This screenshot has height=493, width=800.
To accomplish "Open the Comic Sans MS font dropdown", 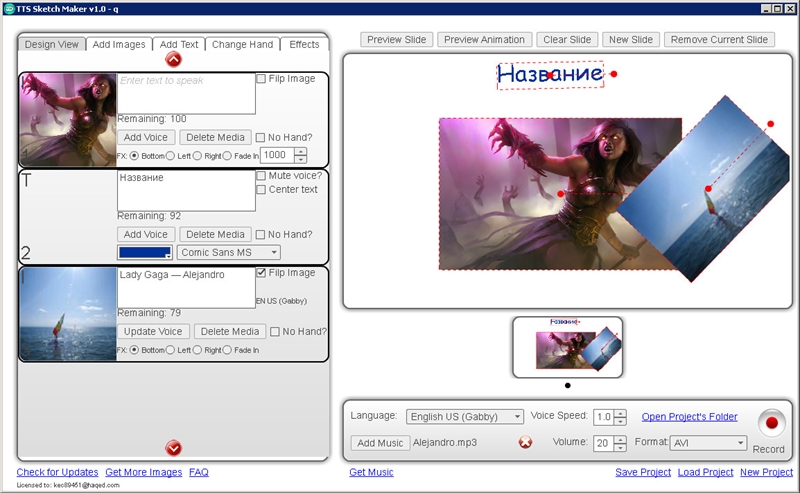I will point(229,252).
